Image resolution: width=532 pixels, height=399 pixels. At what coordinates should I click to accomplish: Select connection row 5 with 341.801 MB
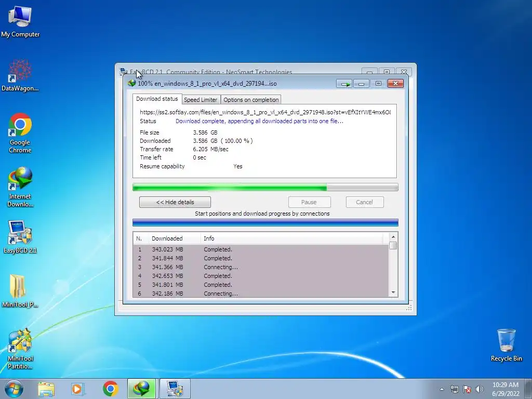261,285
